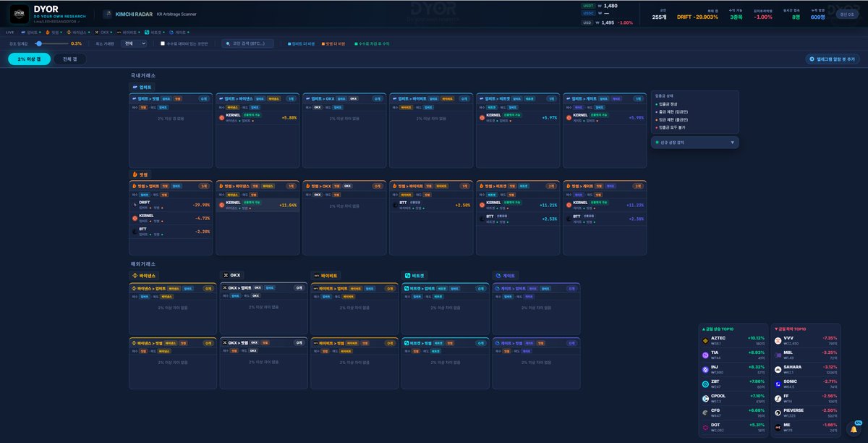Screen dimensions: 868x443
Task: Click ME coin icon in top losers
Action: 778,427
